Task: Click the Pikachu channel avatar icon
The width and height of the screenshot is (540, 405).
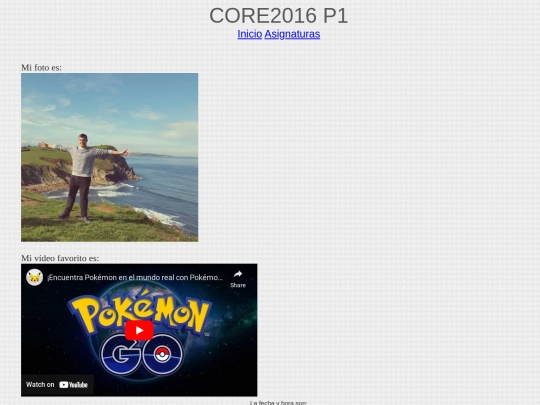Action: pyautogui.click(x=34, y=277)
